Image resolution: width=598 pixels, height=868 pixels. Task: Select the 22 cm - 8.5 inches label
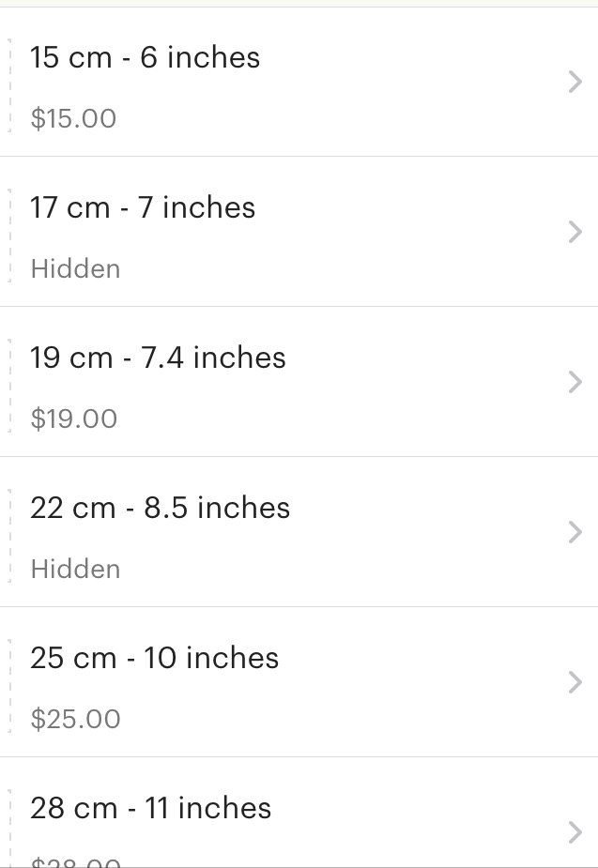(160, 508)
